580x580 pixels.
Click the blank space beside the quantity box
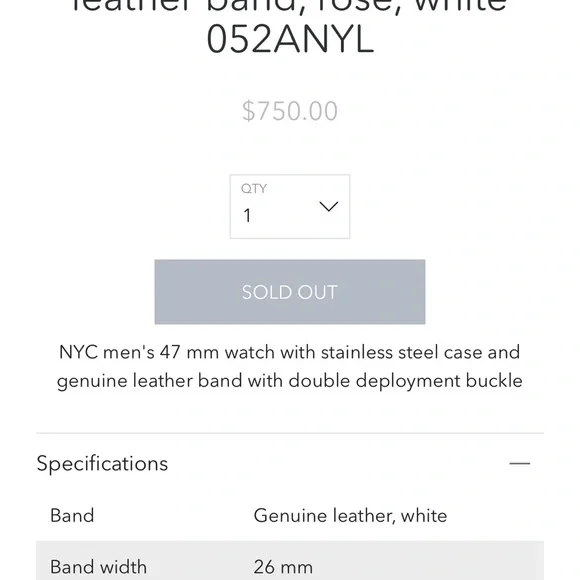[x=444, y=206]
